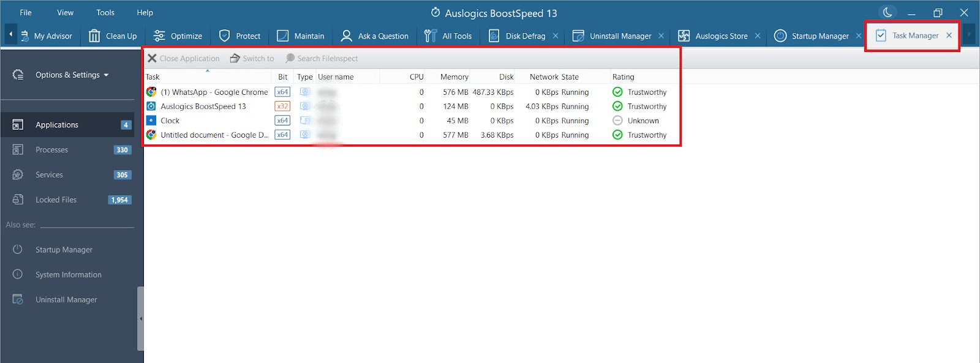Click the Startup Manager sidebar link

click(x=64, y=250)
